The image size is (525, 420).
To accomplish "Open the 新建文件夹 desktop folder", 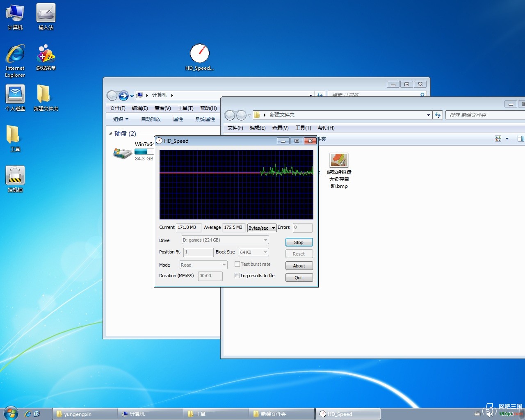I will pyautogui.click(x=46, y=98).
